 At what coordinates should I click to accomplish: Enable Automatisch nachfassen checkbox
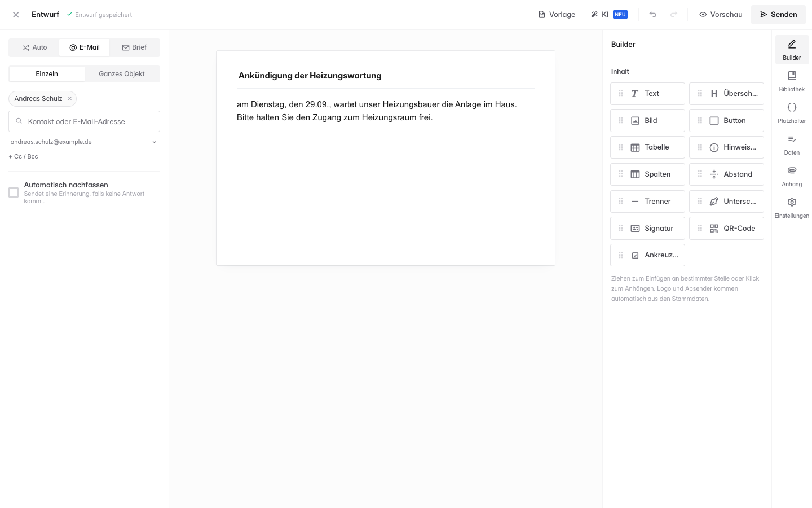[14, 192]
